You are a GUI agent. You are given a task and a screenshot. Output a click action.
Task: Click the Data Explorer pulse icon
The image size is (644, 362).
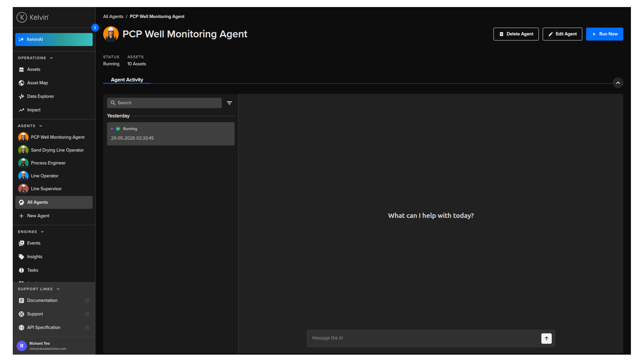coord(21,97)
